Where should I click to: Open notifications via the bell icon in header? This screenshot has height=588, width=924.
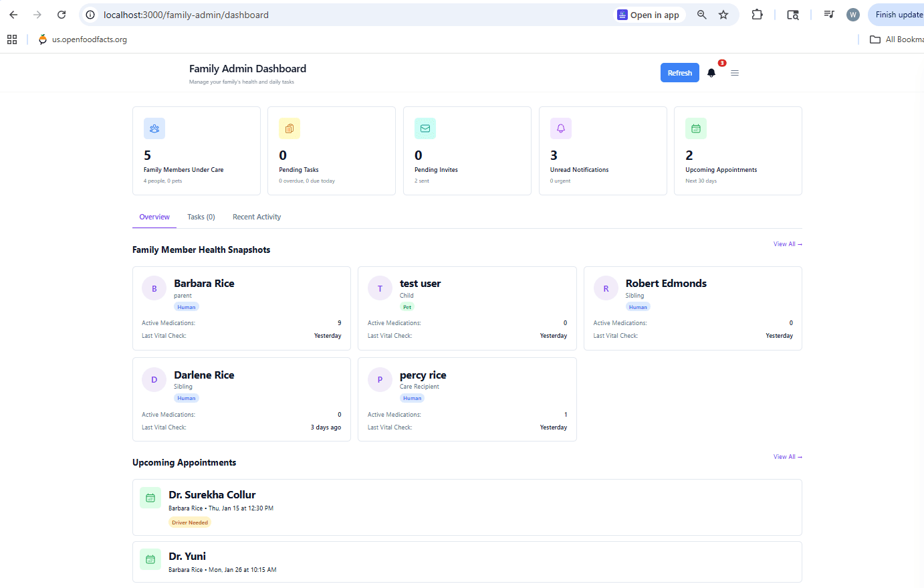pos(711,73)
